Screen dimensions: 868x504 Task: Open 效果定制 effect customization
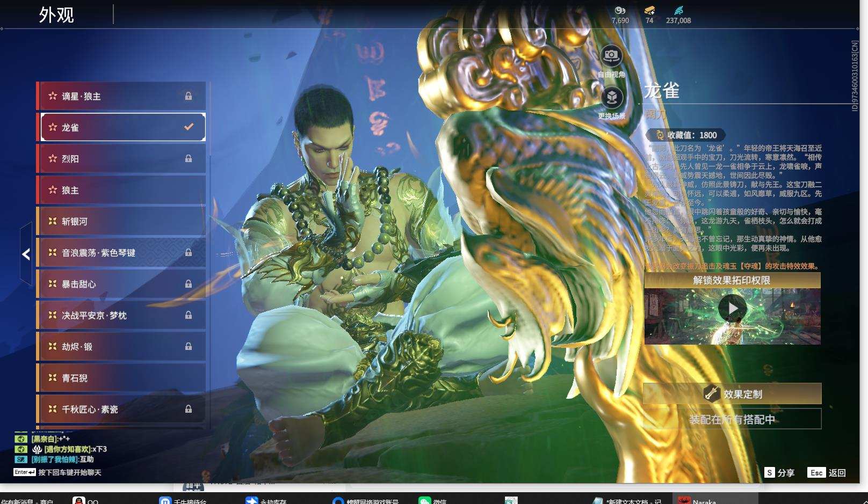coord(732,393)
